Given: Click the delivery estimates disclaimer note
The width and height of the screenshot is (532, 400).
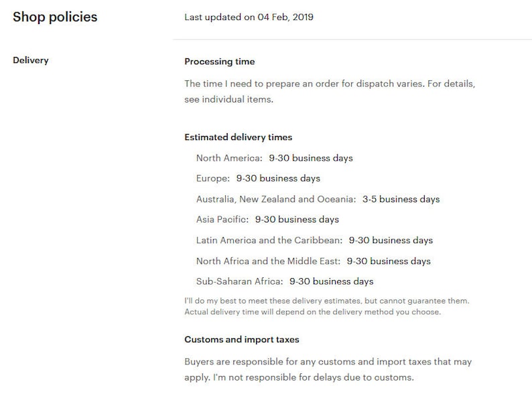Looking at the screenshot, I should [327, 306].
